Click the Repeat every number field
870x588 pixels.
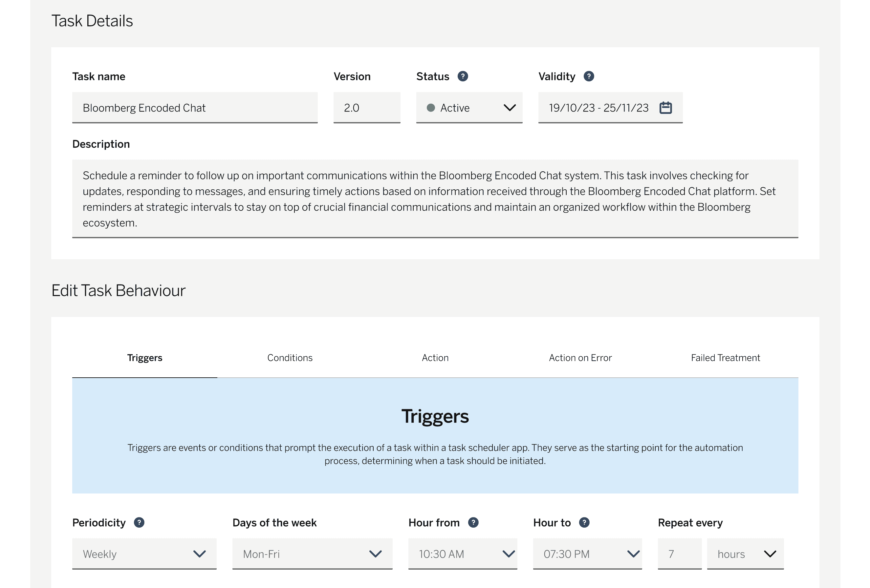pos(679,554)
